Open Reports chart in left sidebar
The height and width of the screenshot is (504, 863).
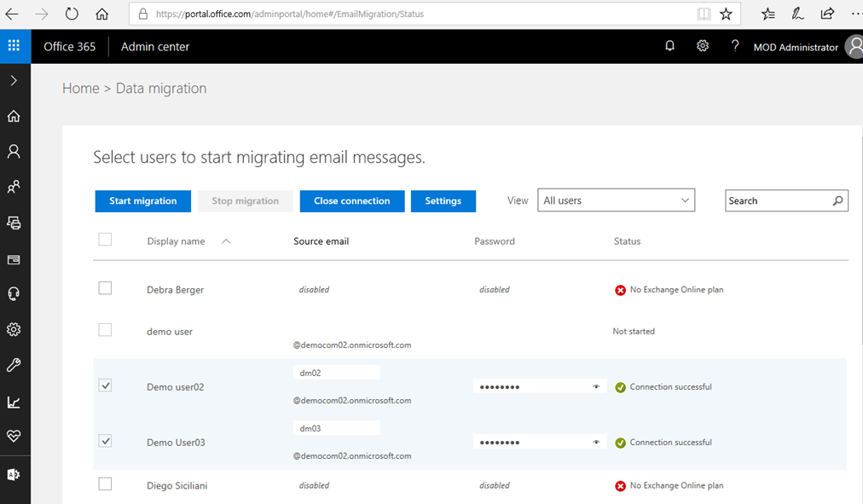point(14,403)
